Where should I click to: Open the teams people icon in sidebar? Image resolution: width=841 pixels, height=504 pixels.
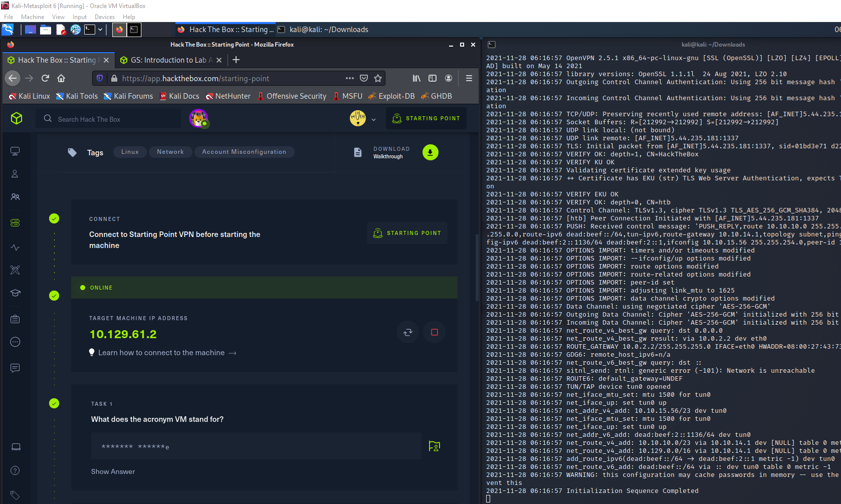15,197
